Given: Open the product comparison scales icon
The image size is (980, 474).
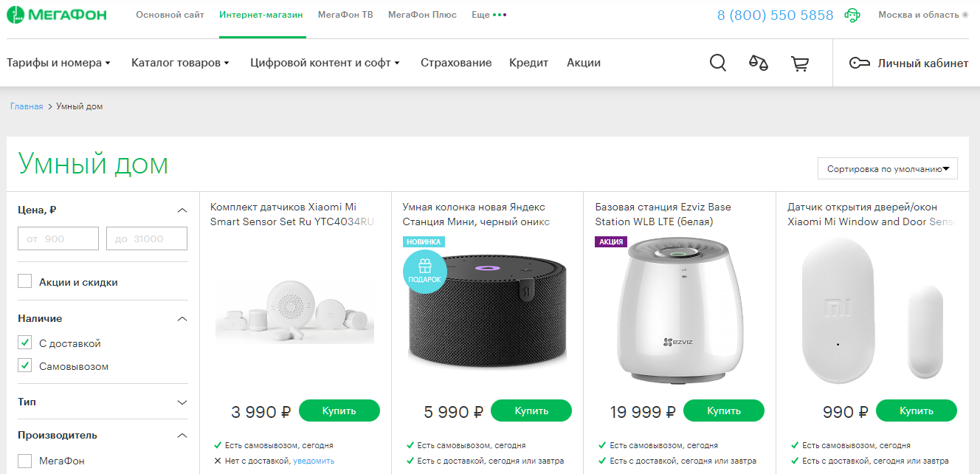Looking at the screenshot, I should pyautogui.click(x=759, y=63).
